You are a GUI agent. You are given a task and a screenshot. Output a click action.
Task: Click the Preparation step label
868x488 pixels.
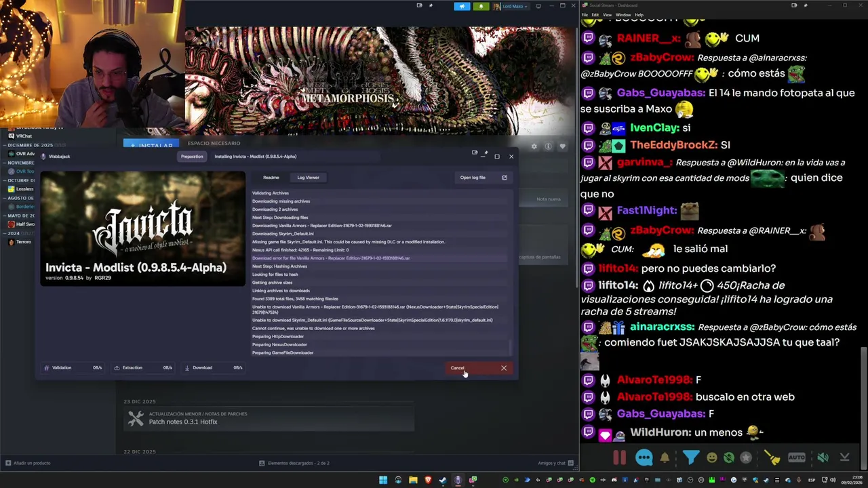[192, 157]
